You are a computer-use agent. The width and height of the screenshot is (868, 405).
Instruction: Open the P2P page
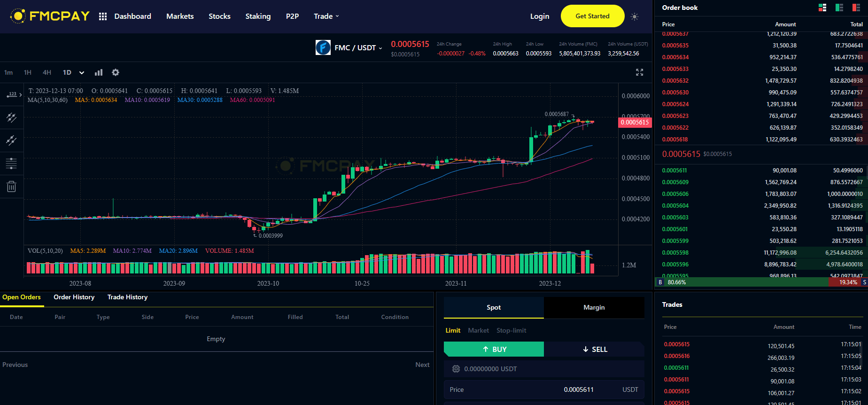[292, 16]
